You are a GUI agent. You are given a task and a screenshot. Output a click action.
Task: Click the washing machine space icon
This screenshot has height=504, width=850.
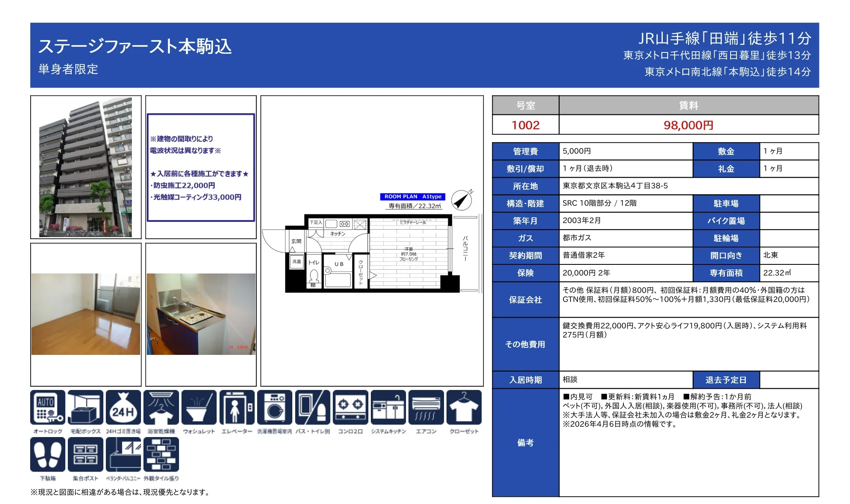click(x=275, y=407)
